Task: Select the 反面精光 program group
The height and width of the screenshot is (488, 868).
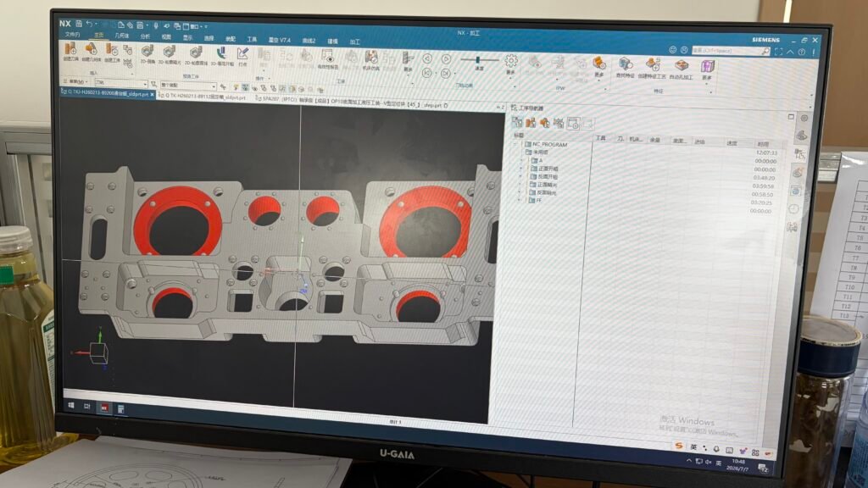Action: pyautogui.click(x=543, y=192)
